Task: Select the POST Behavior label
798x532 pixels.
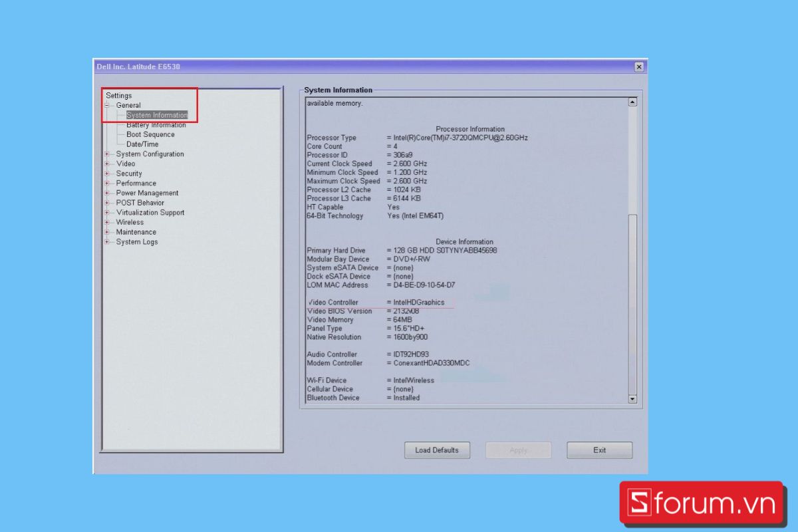Action: coord(140,203)
